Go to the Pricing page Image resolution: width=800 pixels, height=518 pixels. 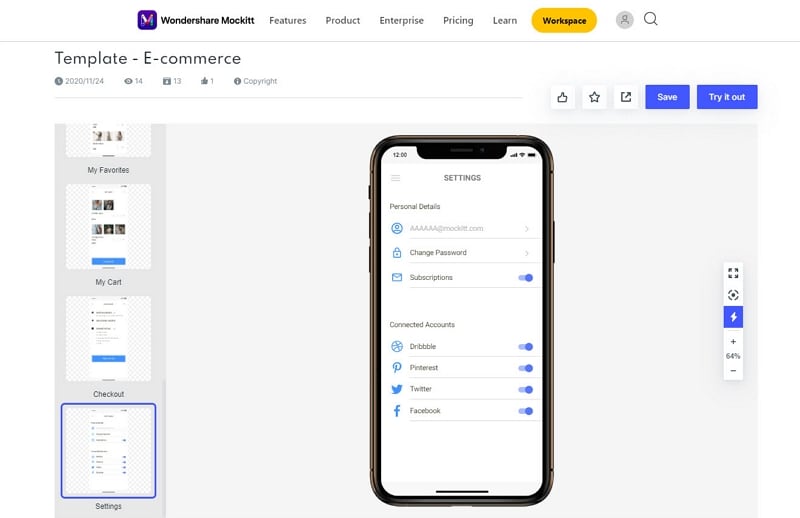point(458,20)
